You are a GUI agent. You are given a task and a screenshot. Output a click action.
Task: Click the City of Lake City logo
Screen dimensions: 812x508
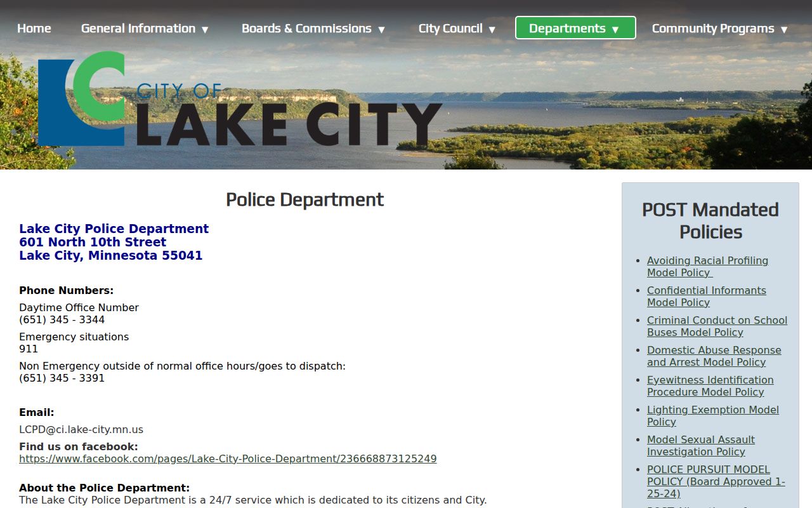[x=240, y=99]
